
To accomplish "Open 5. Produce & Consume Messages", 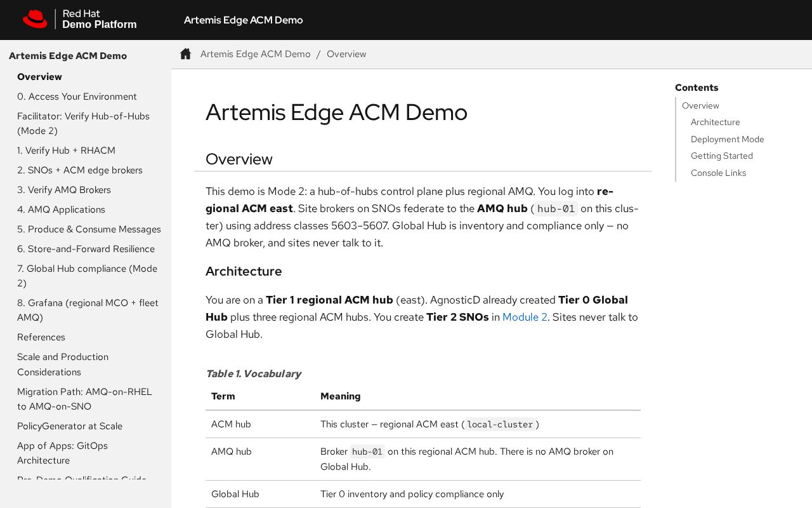I will coord(89,229).
